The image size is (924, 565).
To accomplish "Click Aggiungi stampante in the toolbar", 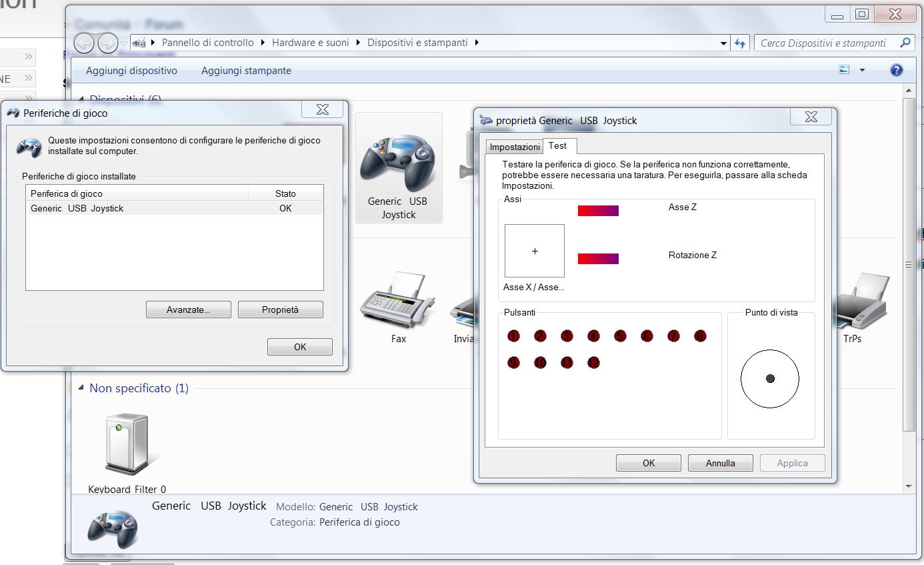I will (x=246, y=70).
